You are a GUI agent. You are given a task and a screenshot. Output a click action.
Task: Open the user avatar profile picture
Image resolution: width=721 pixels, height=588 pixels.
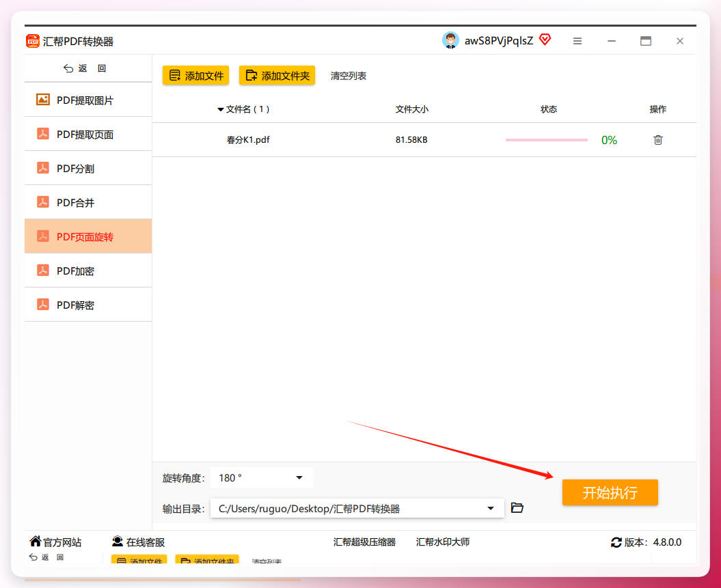click(450, 40)
